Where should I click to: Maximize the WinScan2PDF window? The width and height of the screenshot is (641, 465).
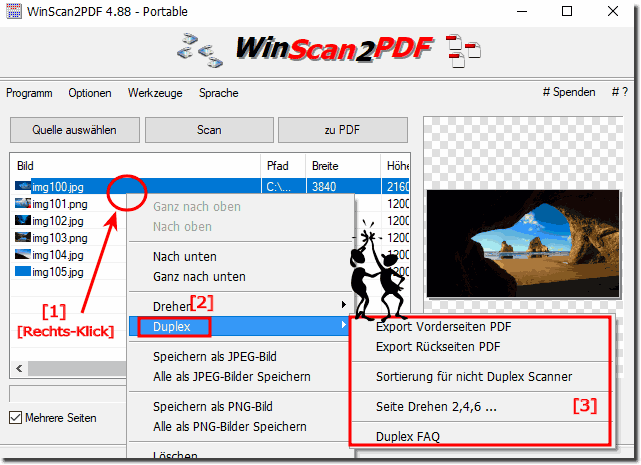[x=567, y=11]
